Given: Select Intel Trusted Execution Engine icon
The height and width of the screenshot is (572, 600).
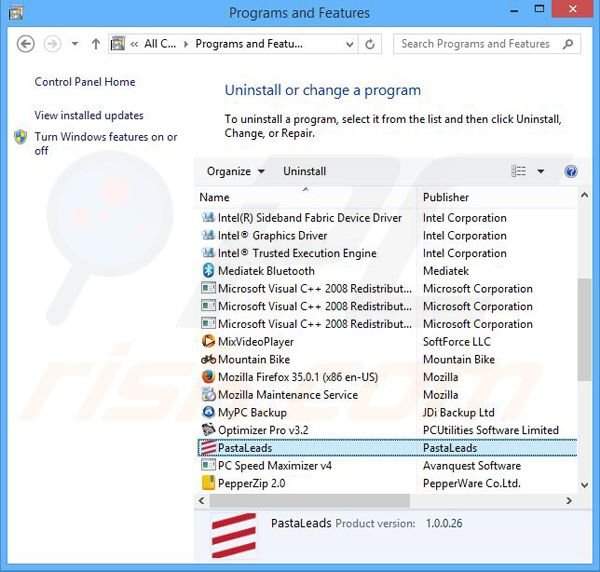Looking at the screenshot, I should [208, 253].
